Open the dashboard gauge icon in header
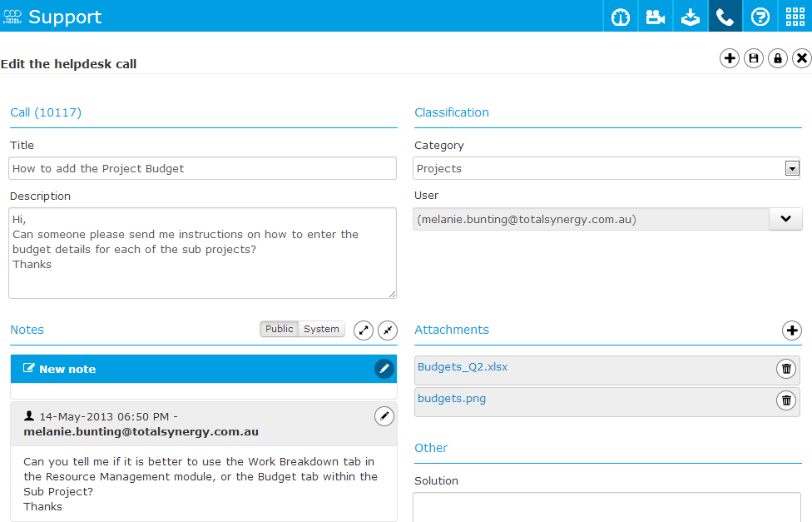 click(x=621, y=17)
